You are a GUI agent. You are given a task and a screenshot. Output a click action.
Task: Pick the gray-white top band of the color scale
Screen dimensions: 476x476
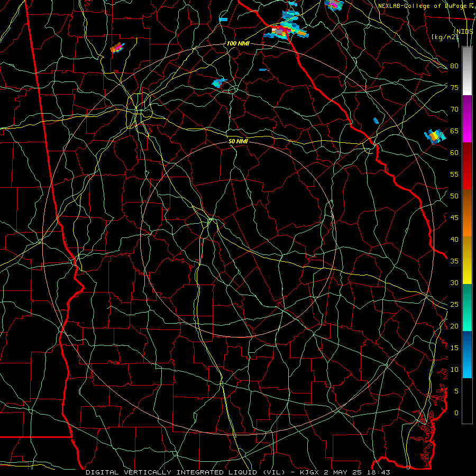(467, 71)
